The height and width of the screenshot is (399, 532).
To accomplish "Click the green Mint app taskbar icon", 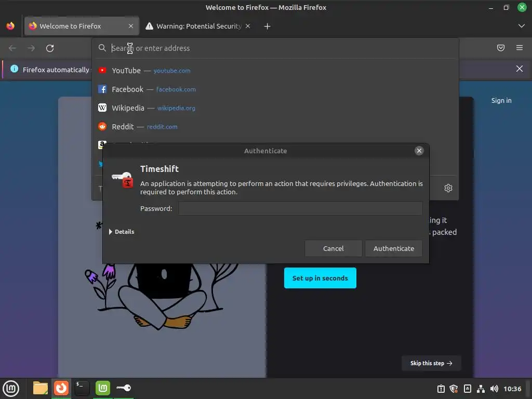I will pos(102,388).
